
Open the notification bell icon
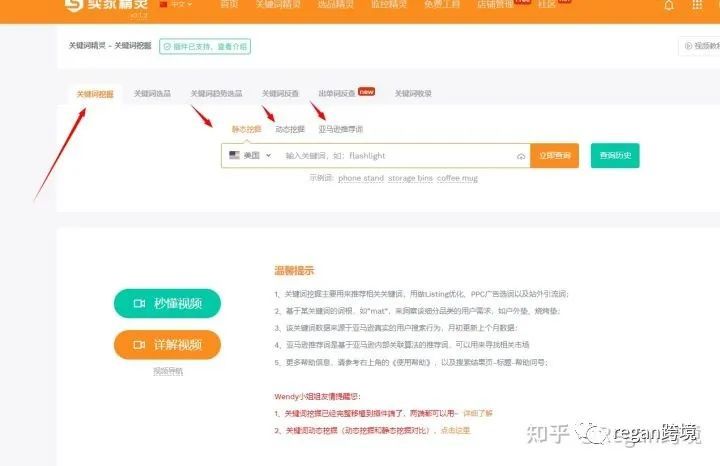pos(669,6)
